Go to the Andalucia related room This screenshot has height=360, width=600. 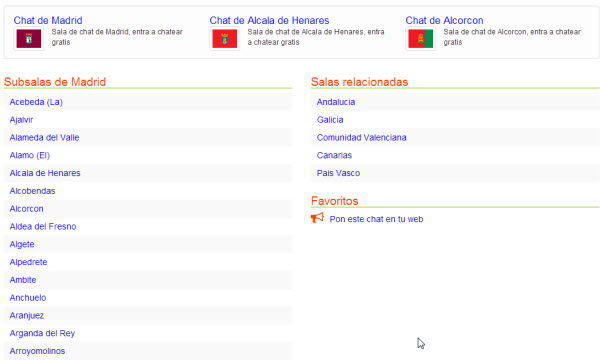pyautogui.click(x=336, y=102)
